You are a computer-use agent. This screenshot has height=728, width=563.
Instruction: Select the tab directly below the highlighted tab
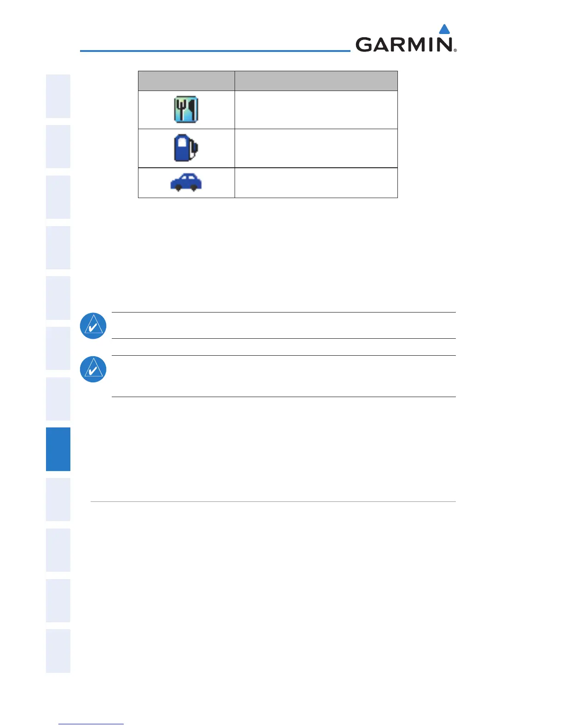[x=58, y=500]
